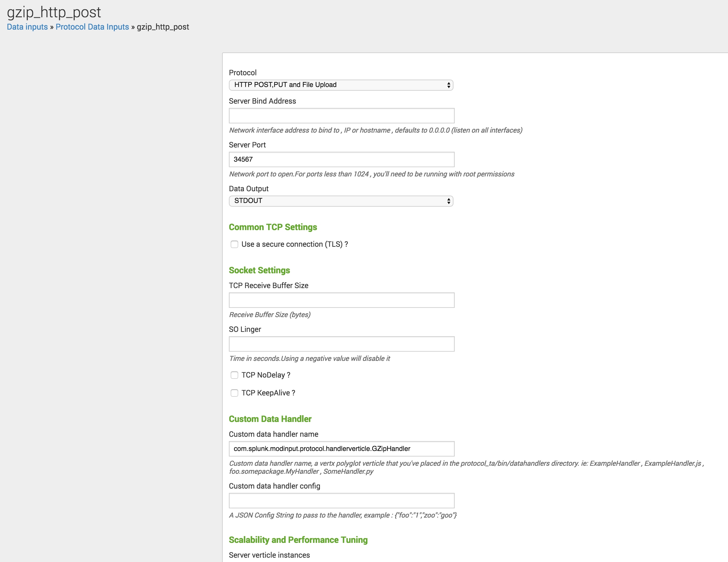Click the TCP Receive Buffer Size field

point(341,300)
